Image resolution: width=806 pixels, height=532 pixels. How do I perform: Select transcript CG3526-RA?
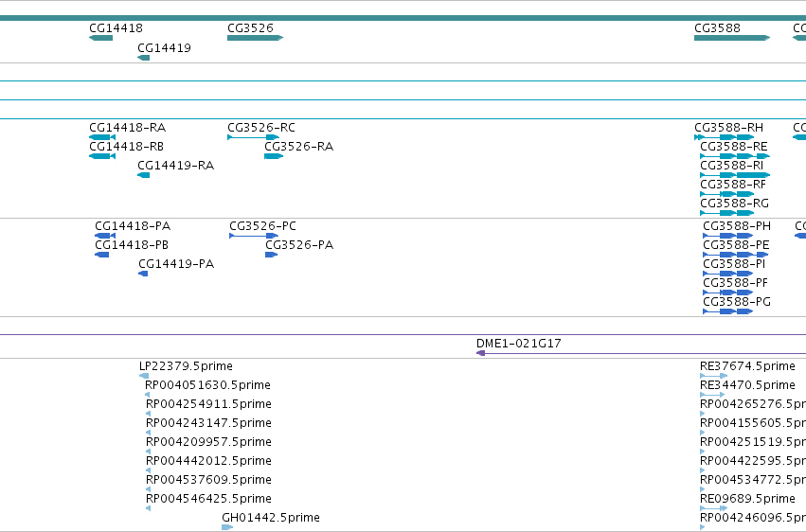tap(274, 156)
